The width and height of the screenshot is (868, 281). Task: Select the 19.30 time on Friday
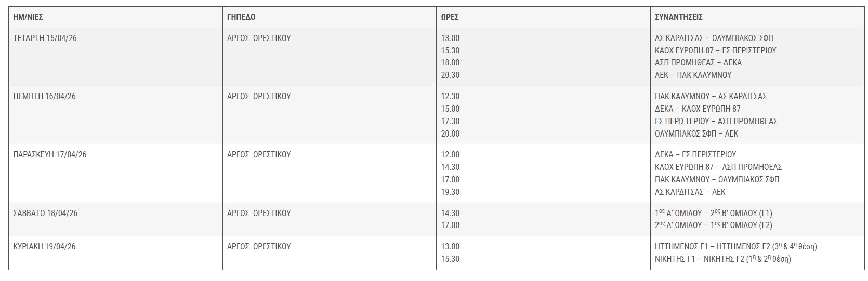(x=450, y=192)
